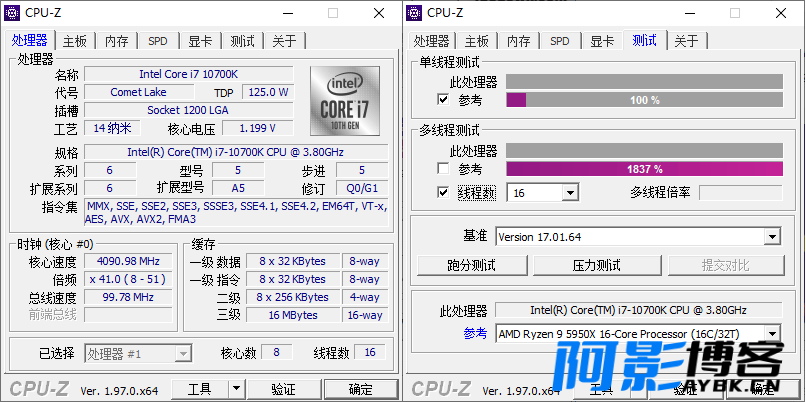Viewport: 806px width, 402px height.
Task: Open SPD tab in left window
Action: 158,41
